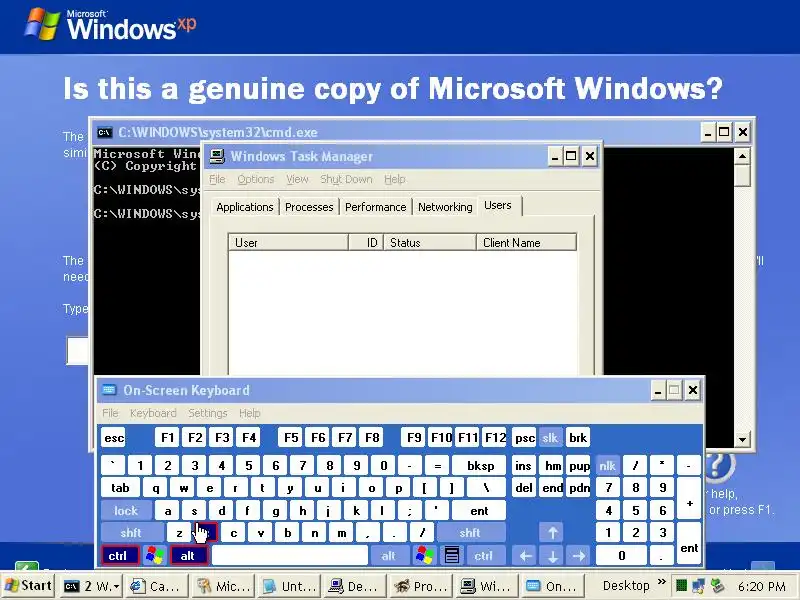Click the On-Screen Keyboard title bar icon

pyautogui.click(x=109, y=390)
